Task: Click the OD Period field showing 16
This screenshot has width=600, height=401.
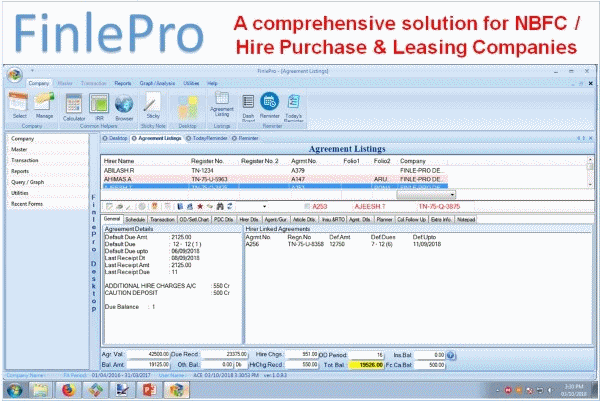Action: [x=366, y=355]
